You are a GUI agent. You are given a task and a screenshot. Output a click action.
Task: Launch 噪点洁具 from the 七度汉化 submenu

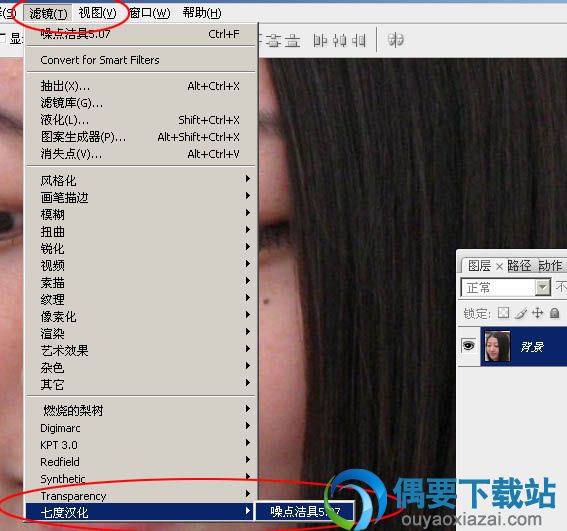coord(305,511)
